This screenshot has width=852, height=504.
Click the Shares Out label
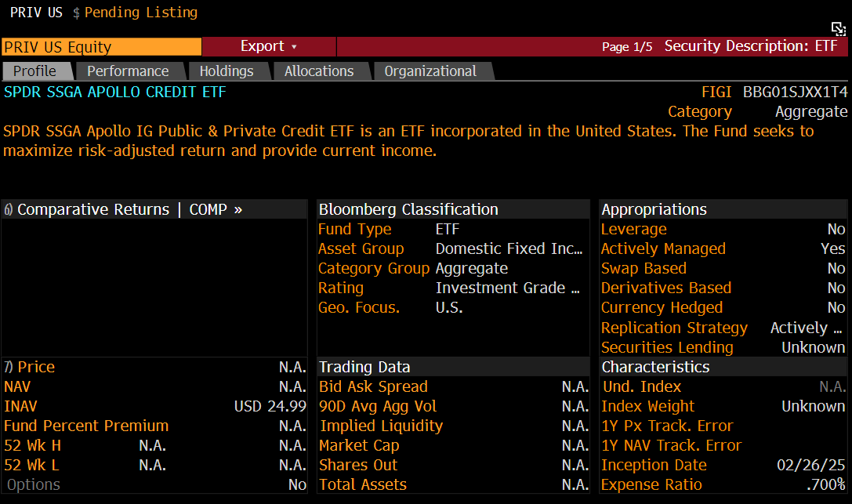358,465
